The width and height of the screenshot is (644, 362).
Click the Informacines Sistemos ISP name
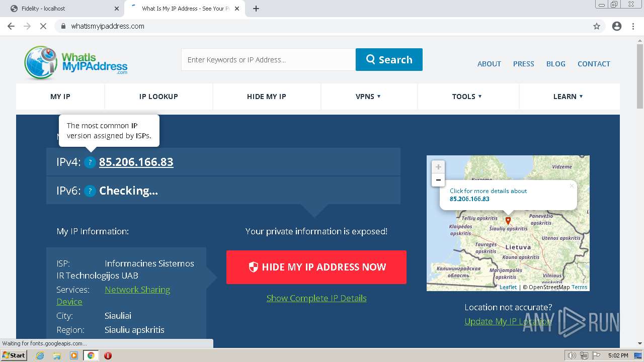pyautogui.click(x=149, y=263)
